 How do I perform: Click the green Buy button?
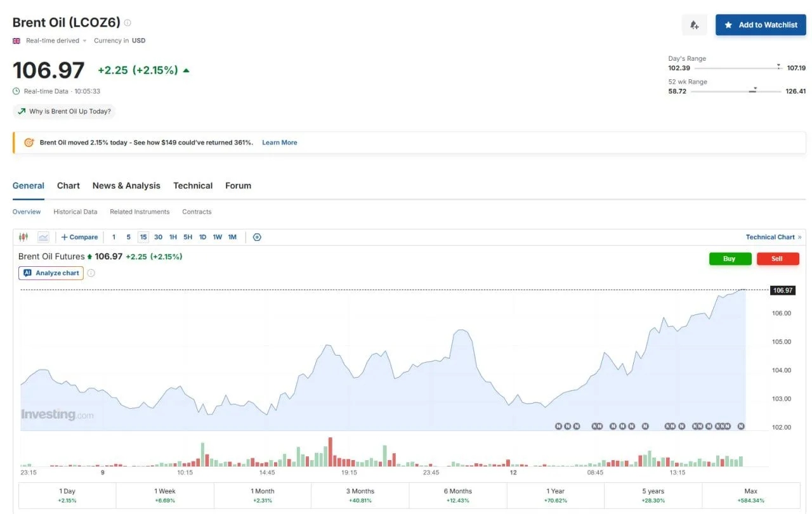click(x=730, y=259)
